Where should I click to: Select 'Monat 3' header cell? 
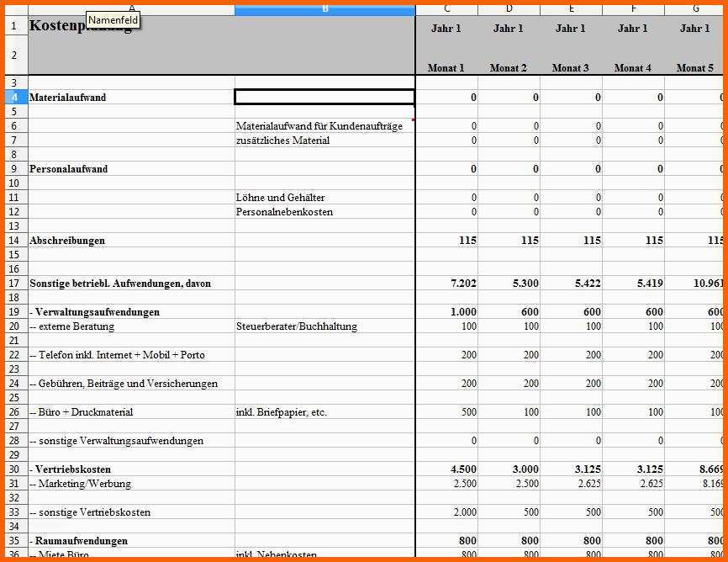pyautogui.click(x=571, y=56)
